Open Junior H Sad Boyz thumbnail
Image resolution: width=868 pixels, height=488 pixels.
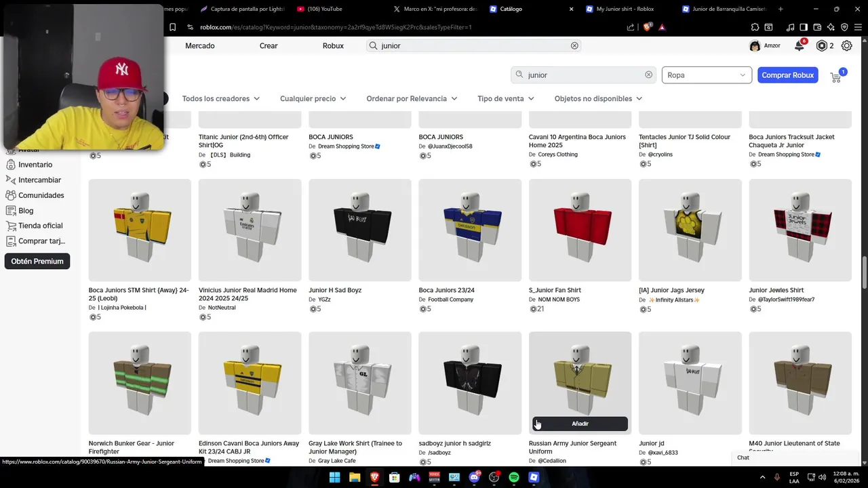click(360, 230)
